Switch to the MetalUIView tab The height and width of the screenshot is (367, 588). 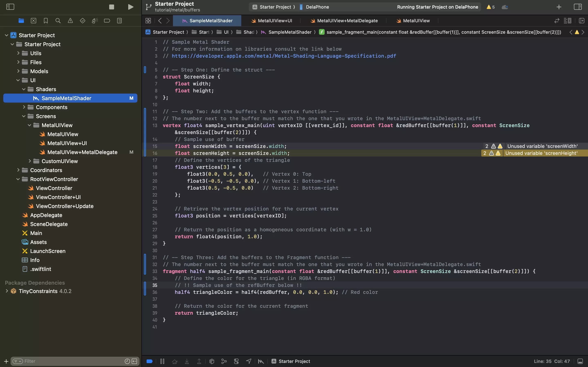413,21
